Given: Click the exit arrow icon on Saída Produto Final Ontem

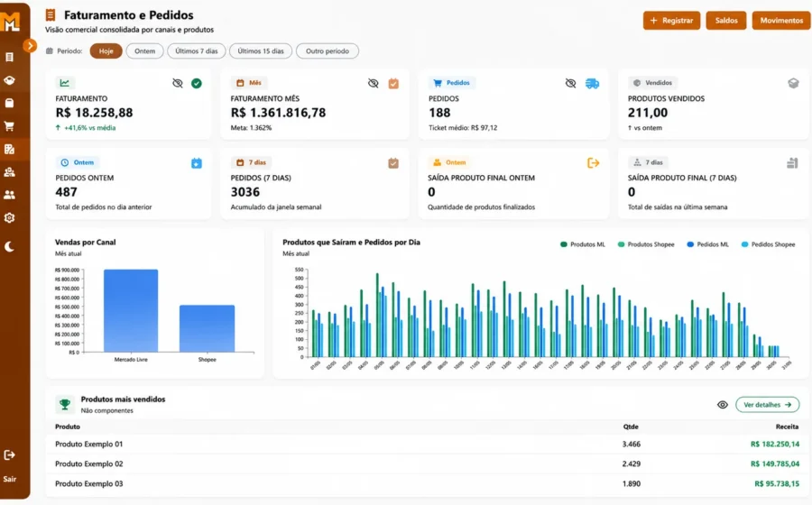Looking at the screenshot, I should pyautogui.click(x=593, y=163).
